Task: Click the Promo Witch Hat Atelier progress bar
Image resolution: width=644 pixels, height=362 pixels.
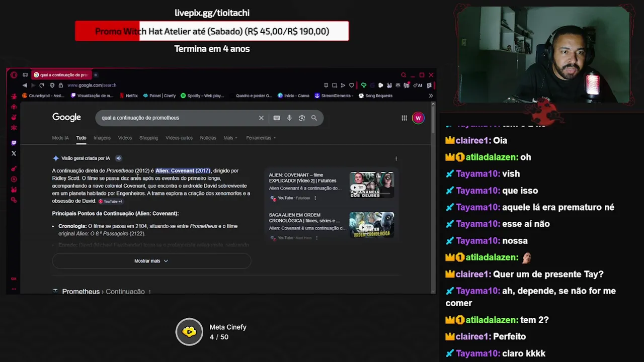Action: point(212,31)
